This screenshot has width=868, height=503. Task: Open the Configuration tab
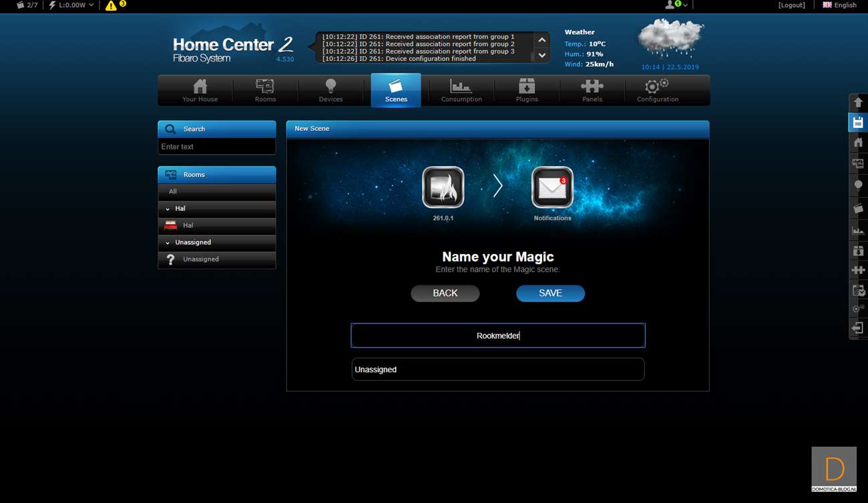pos(658,91)
